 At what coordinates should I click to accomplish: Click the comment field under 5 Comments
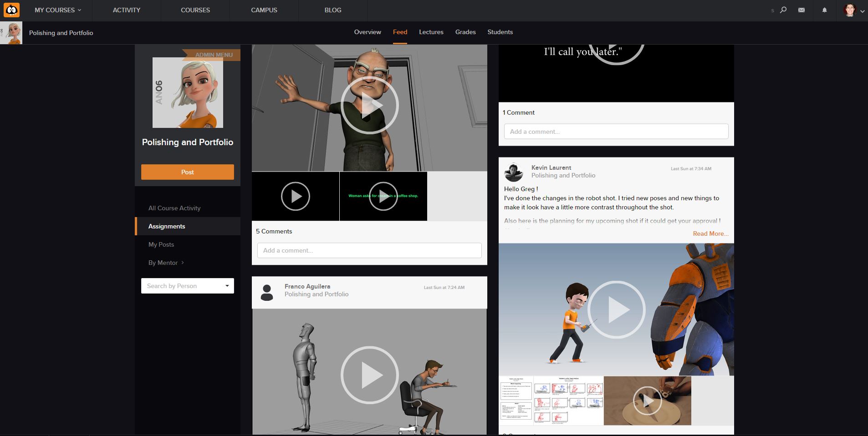coord(369,250)
